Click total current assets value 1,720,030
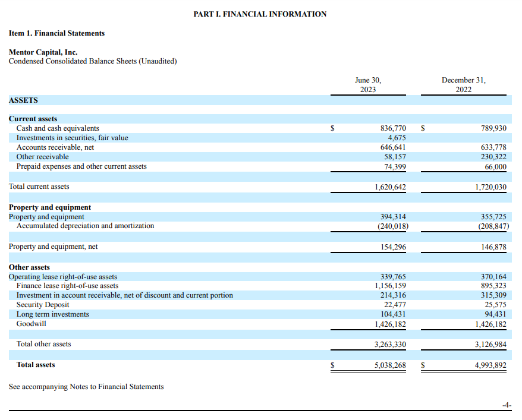522x420 pixels. pyautogui.click(x=490, y=187)
